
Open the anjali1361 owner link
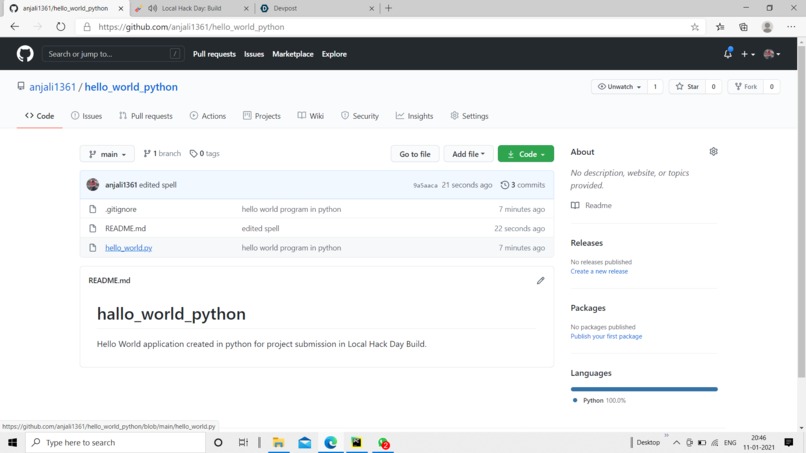click(x=52, y=87)
